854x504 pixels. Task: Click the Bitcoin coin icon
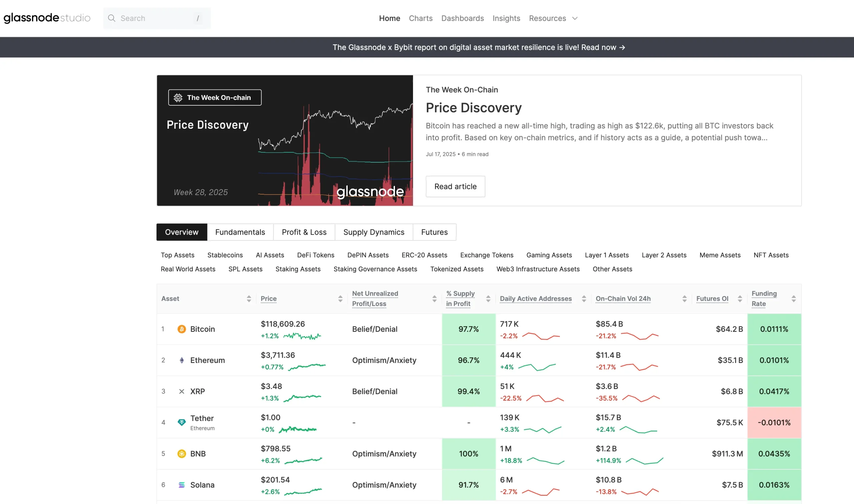pyautogui.click(x=181, y=329)
